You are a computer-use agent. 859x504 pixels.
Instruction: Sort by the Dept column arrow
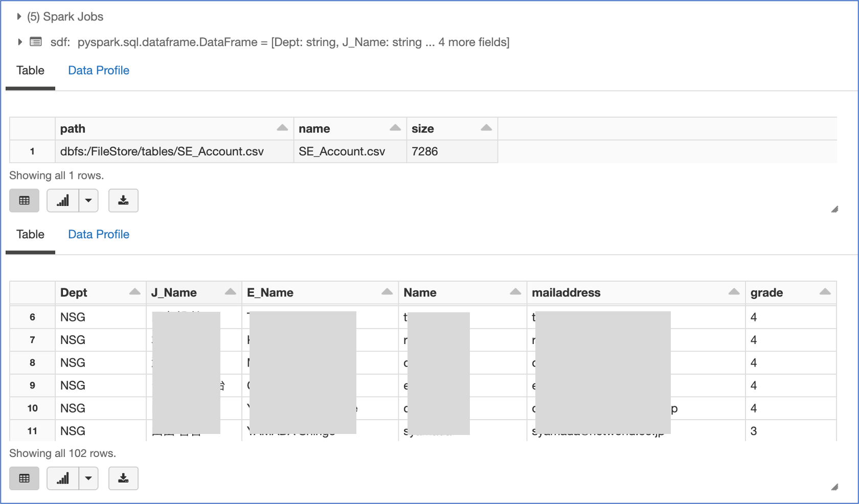135,292
